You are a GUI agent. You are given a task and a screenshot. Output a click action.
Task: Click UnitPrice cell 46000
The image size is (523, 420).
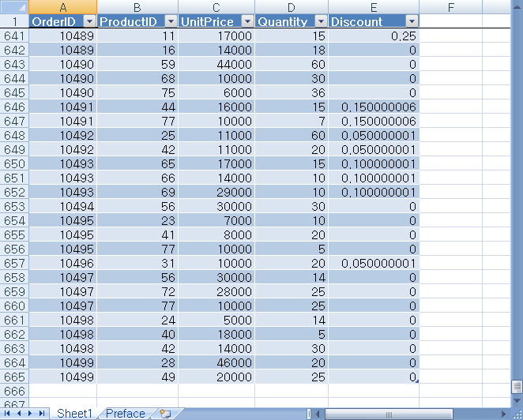coord(216,362)
